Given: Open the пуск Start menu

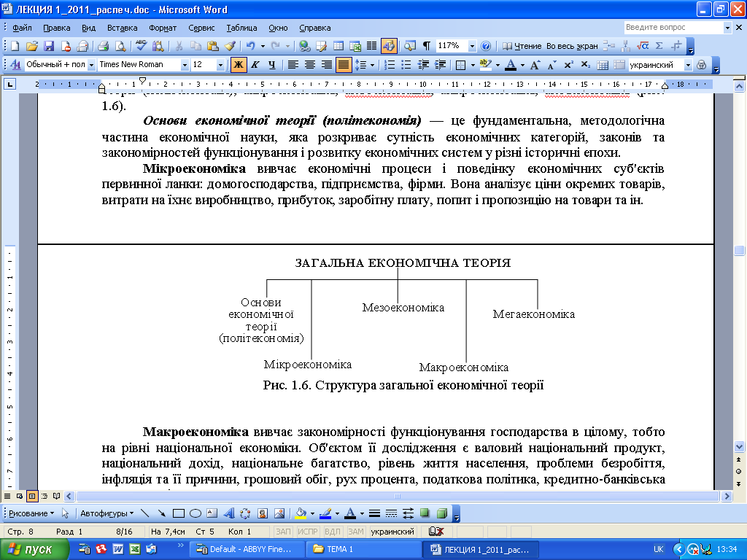Looking at the screenshot, I should [34, 550].
